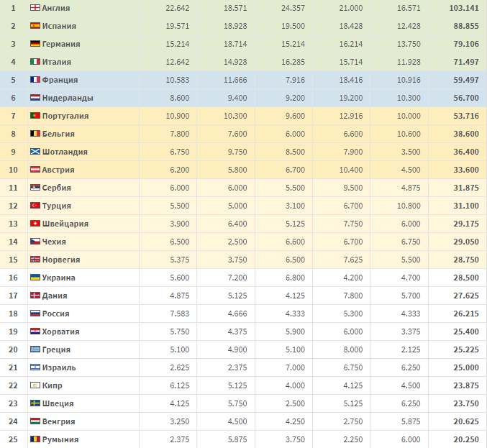This screenshot has height=448, width=487.
Task: Click the Italy flag icon
Action: click(35, 62)
